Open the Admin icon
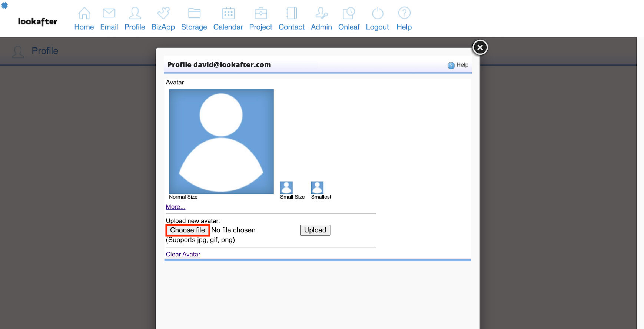 (x=321, y=13)
